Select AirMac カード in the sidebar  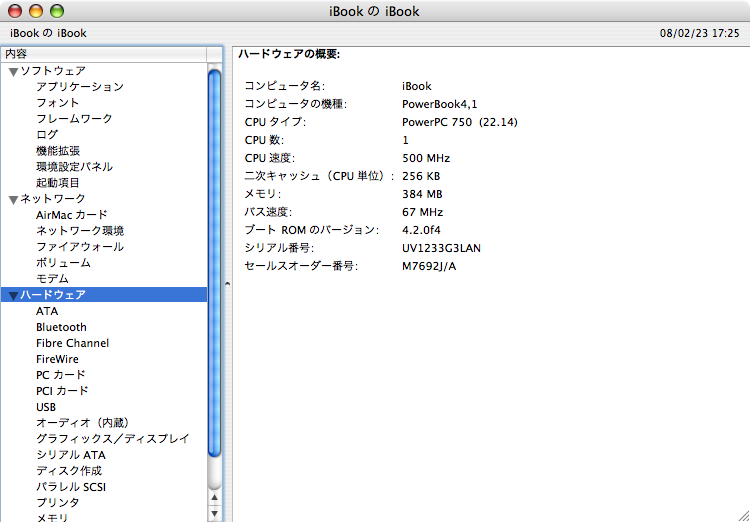pyautogui.click(x=72, y=215)
